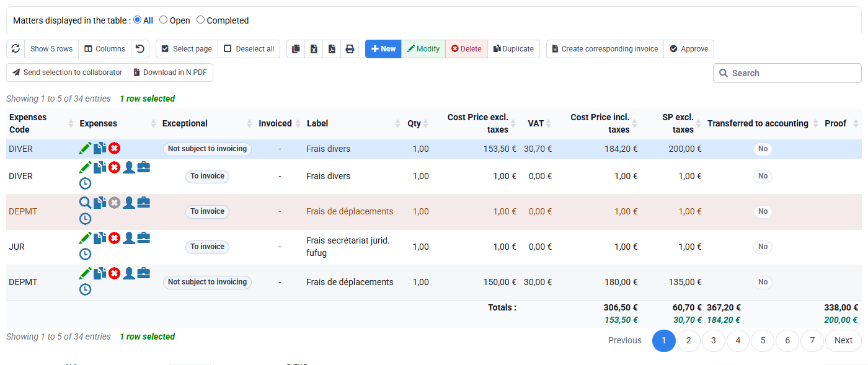Click the refresh table icon button
The image size is (868, 365).
(x=15, y=49)
